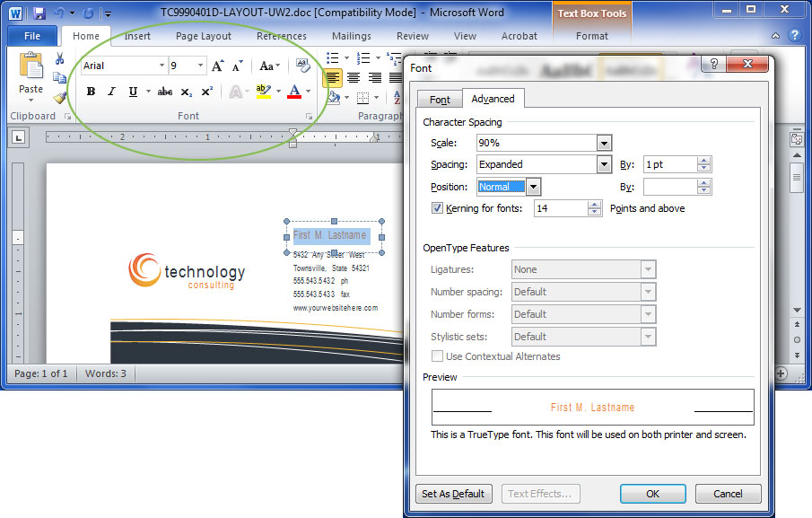Click the strikethrough icon
Screen dimensions: 812x518
(x=165, y=91)
